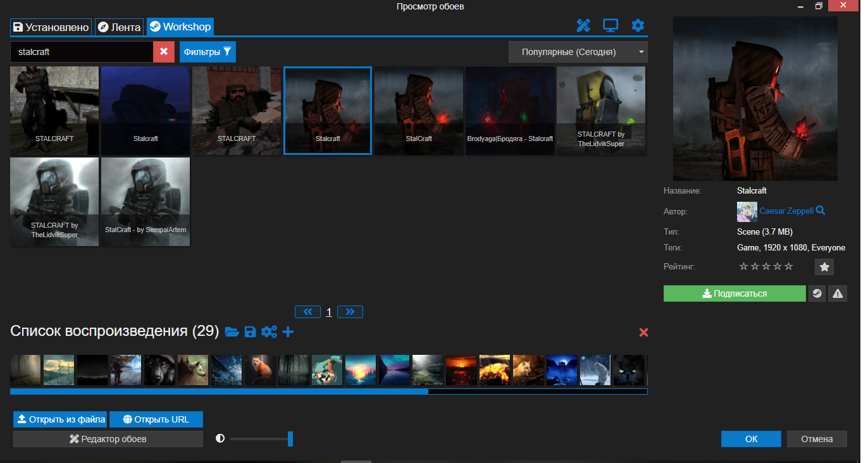Save the playlist with floppy disk icon
Screen dimensions: 868x463
point(250,332)
